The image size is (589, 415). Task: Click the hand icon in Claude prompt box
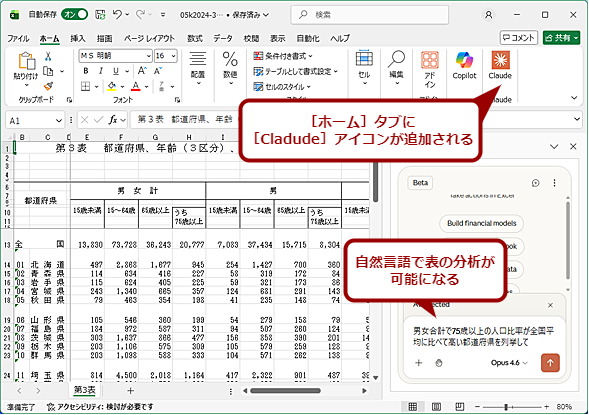439,363
